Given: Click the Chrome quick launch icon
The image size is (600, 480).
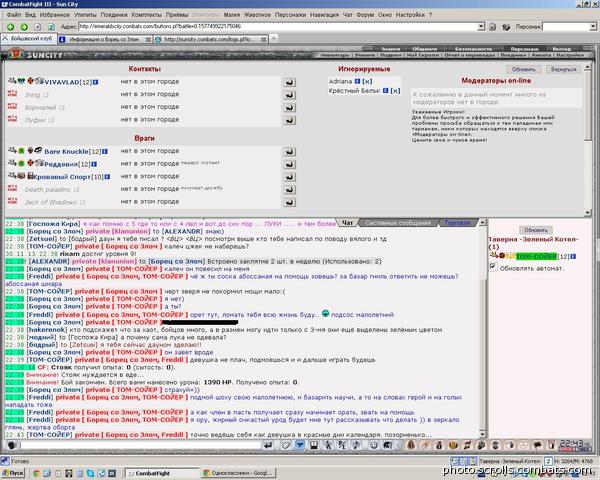Looking at the screenshot, I should 36,473.
